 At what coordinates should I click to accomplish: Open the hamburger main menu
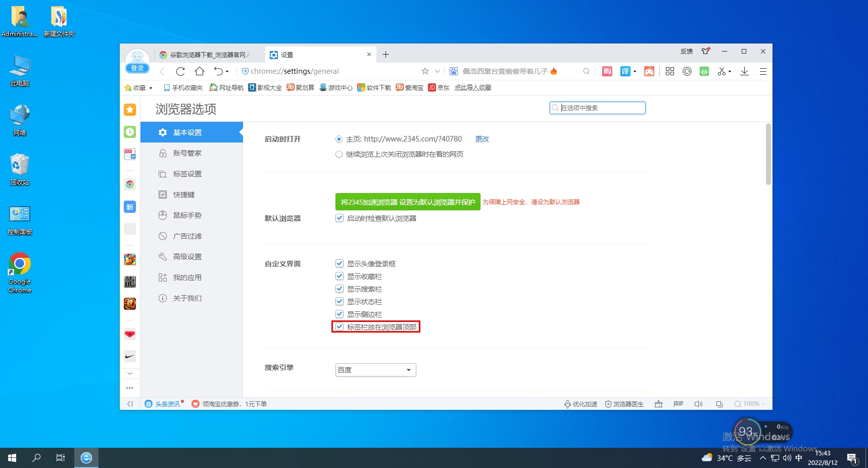coord(763,71)
